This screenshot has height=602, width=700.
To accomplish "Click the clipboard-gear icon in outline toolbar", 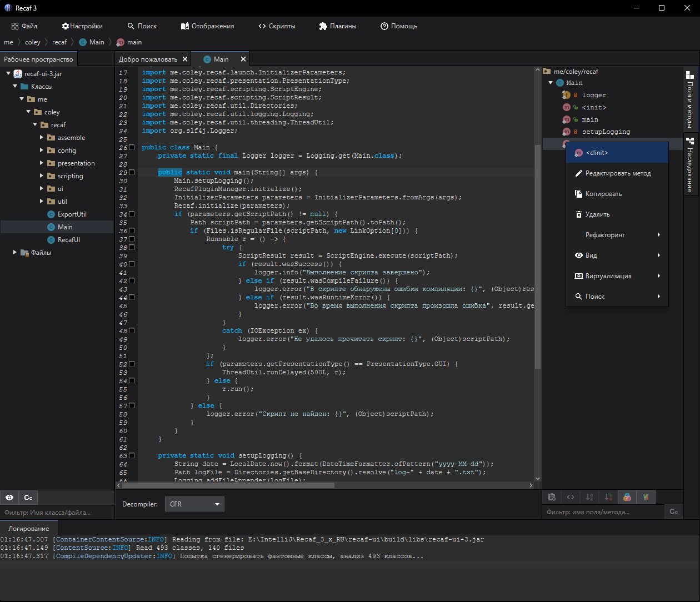I will pos(552,497).
